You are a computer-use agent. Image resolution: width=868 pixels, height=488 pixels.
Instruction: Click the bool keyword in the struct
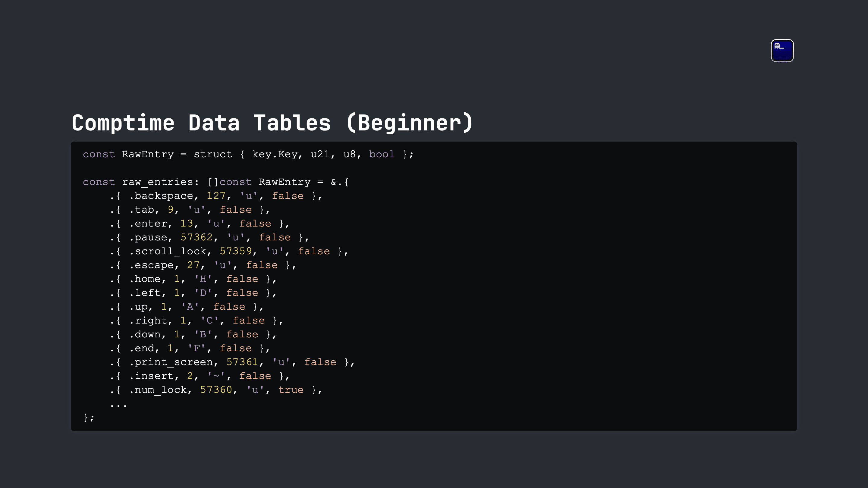(382, 154)
